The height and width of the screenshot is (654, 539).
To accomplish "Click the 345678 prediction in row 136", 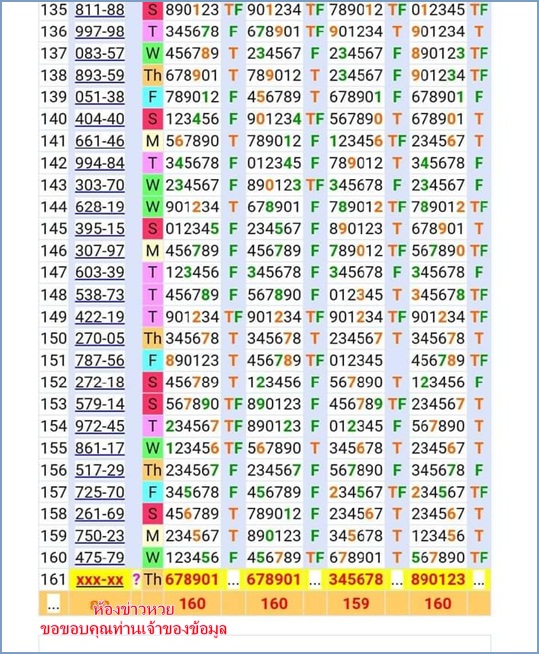I will point(192,32).
